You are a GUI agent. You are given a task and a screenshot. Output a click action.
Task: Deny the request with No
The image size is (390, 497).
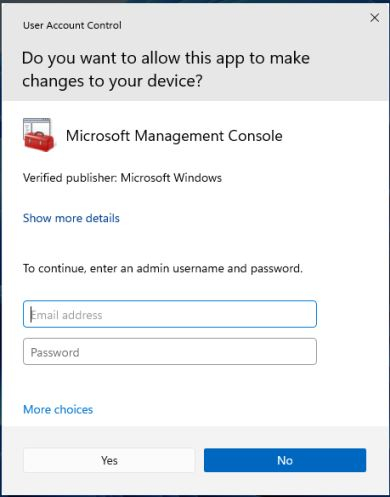click(285, 460)
